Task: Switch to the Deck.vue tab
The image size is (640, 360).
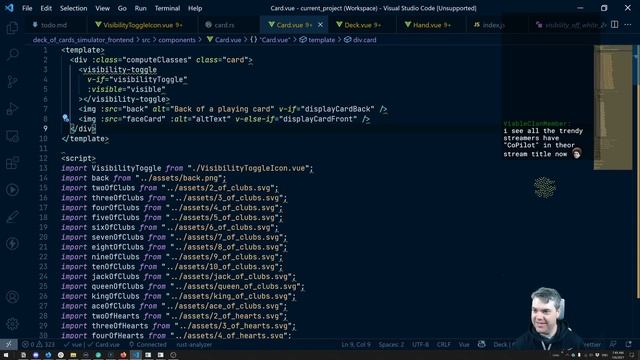Action: tap(362, 25)
